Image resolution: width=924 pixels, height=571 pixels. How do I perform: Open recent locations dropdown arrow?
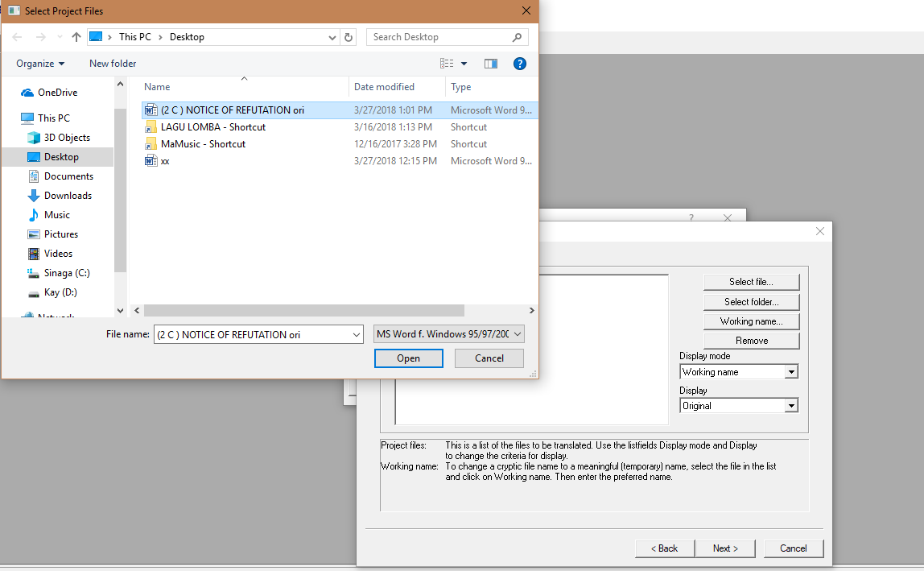pos(60,37)
